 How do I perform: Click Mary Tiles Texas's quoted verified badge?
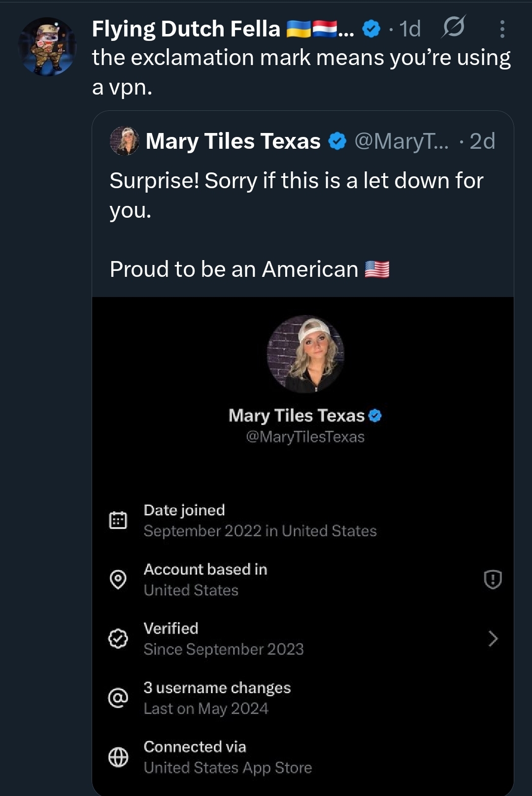337,141
